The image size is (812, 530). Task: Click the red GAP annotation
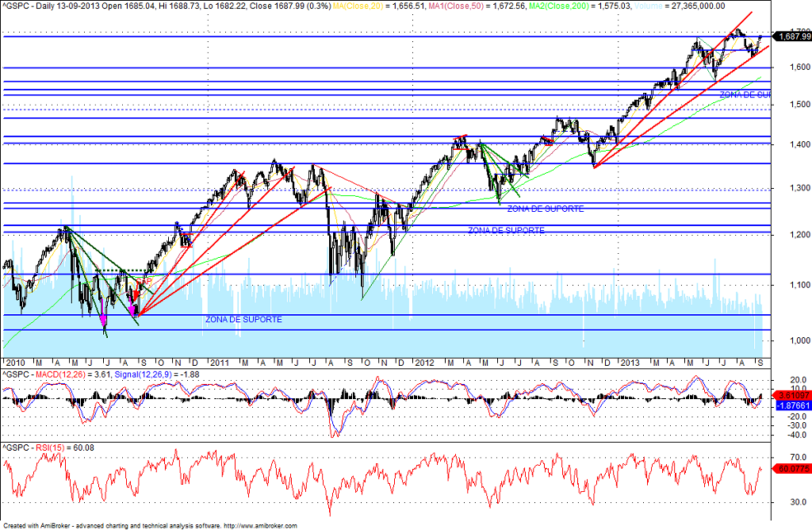[144, 282]
